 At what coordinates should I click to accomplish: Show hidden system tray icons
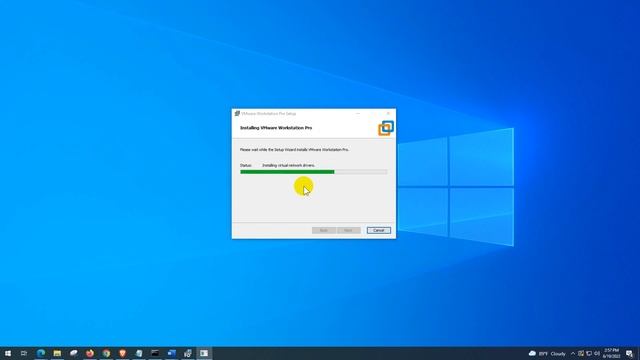[573, 353]
